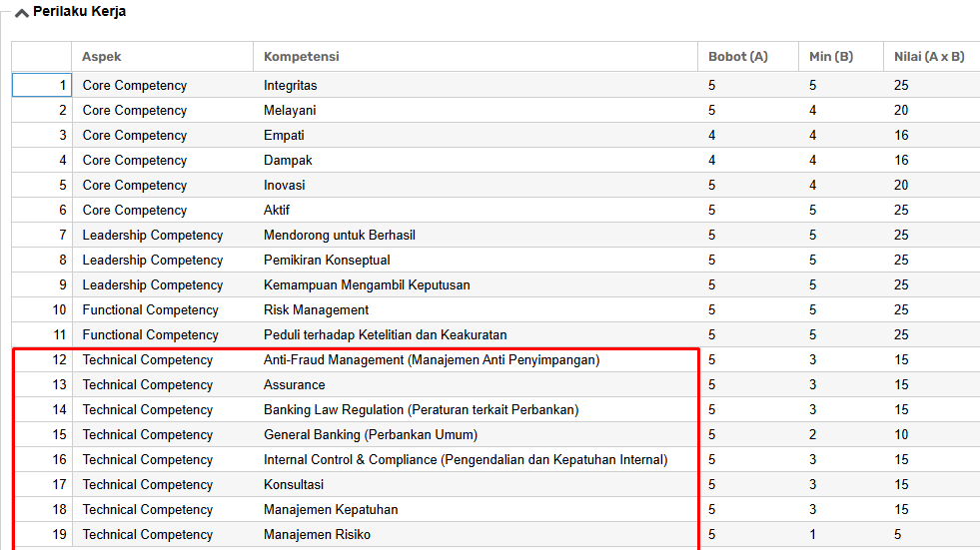The width and height of the screenshot is (980, 550).
Task: Select the Melayani competency cell
Action: click(475, 110)
